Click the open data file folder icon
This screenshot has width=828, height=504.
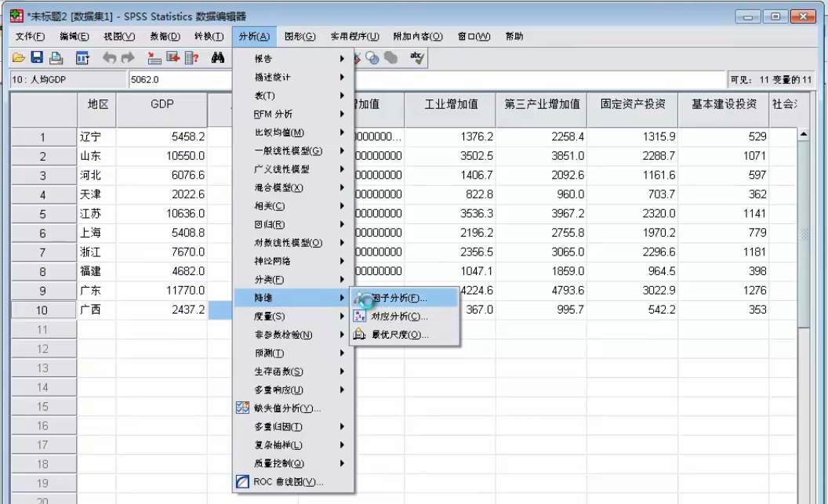tap(19, 57)
